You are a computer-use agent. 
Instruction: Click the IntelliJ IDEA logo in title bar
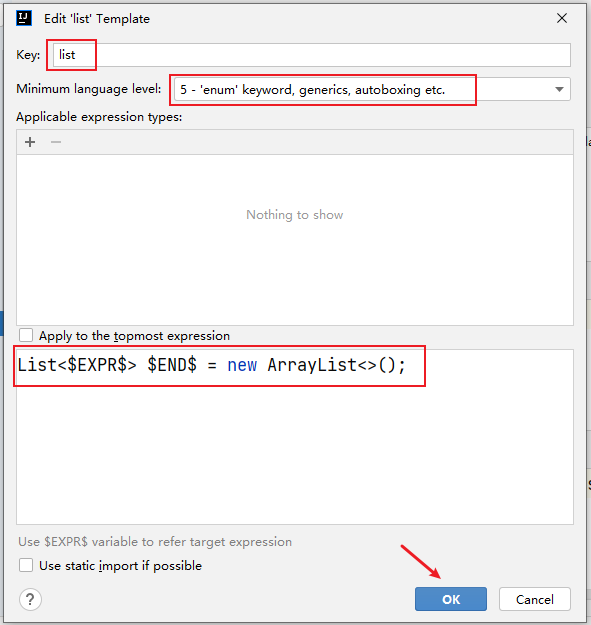click(24, 18)
